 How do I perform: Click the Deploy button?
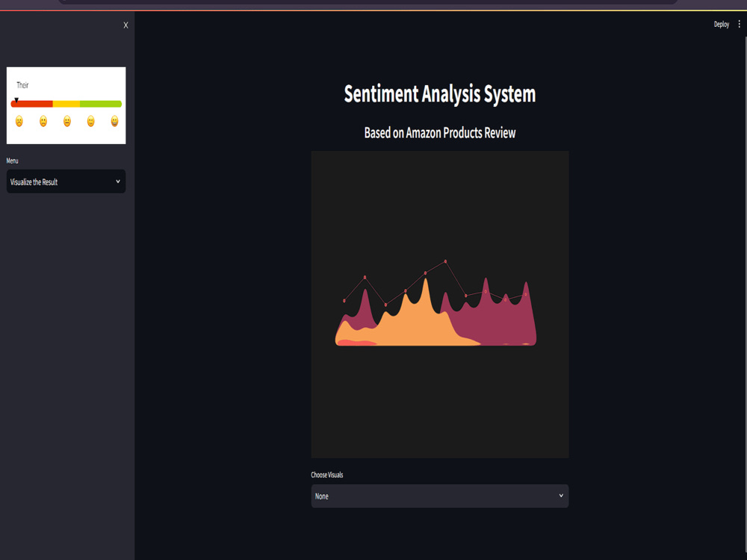pos(722,25)
